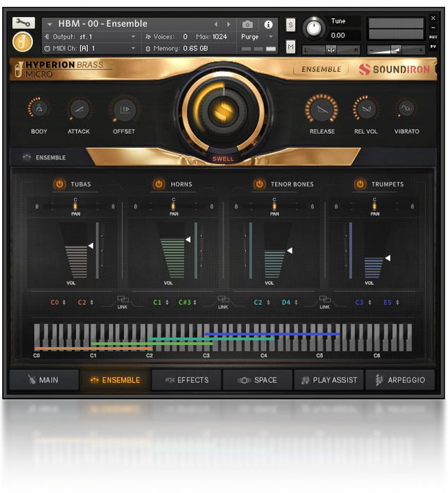Image resolution: width=448 pixels, height=493 pixels.
Task: Switch to the Effects tab
Action: 187,380
